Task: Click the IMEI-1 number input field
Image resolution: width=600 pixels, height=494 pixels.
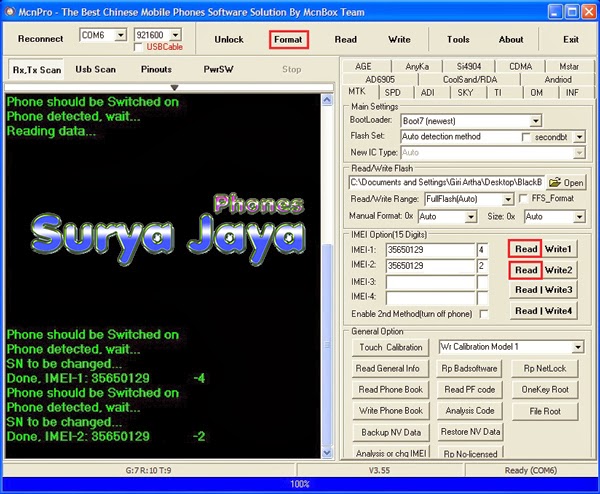Action: pyautogui.click(x=430, y=250)
